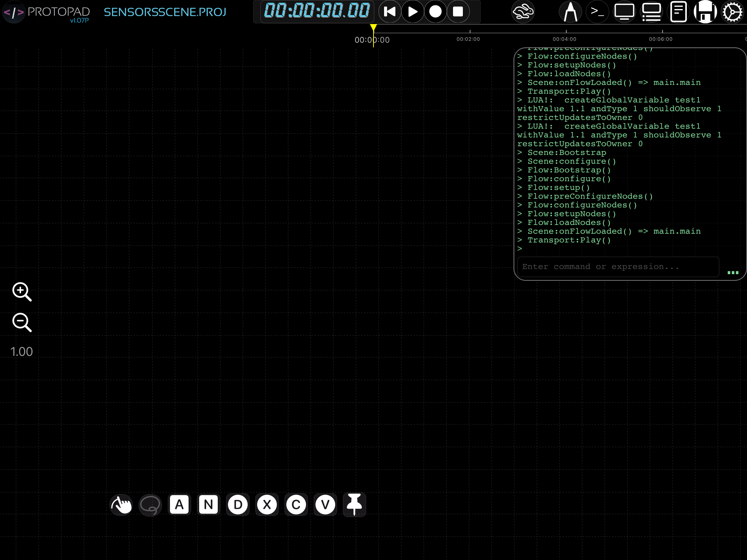Zoom out of the canvas
Screen dimensions: 747x560
coord(22,322)
